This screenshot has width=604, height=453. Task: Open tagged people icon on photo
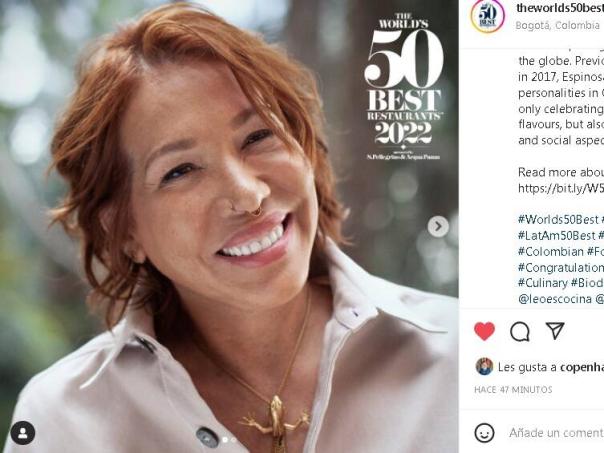point(22,432)
